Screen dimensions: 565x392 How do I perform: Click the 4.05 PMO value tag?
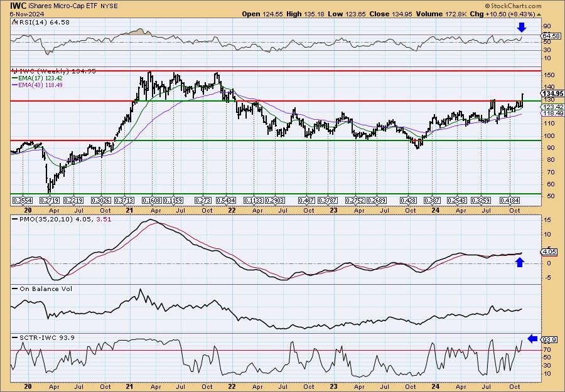coord(550,252)
